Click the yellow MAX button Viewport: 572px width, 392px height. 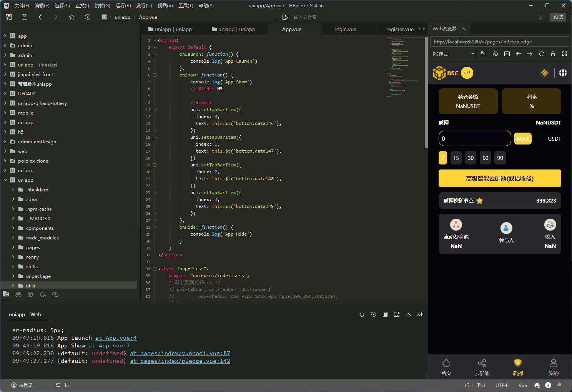tap(522, 139)
